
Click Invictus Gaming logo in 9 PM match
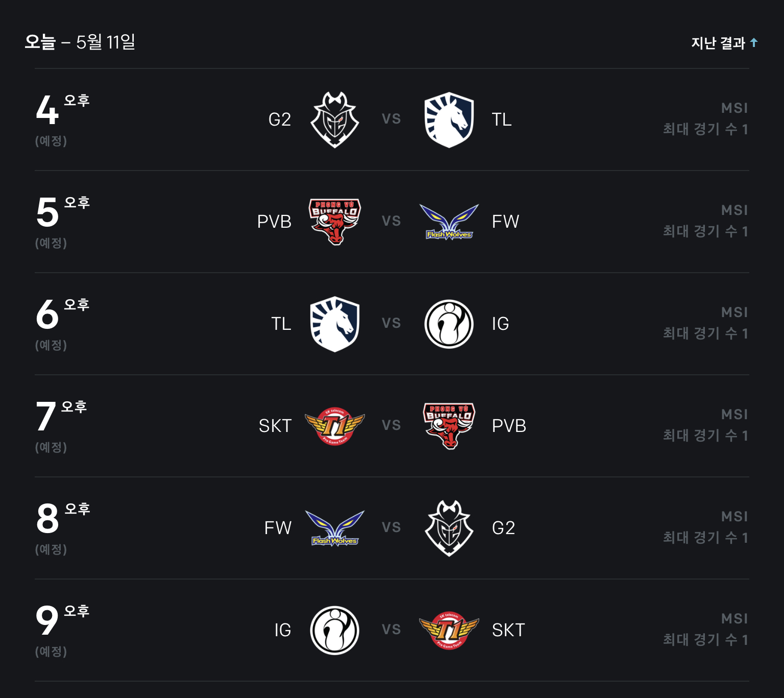[x=335, y=630]
